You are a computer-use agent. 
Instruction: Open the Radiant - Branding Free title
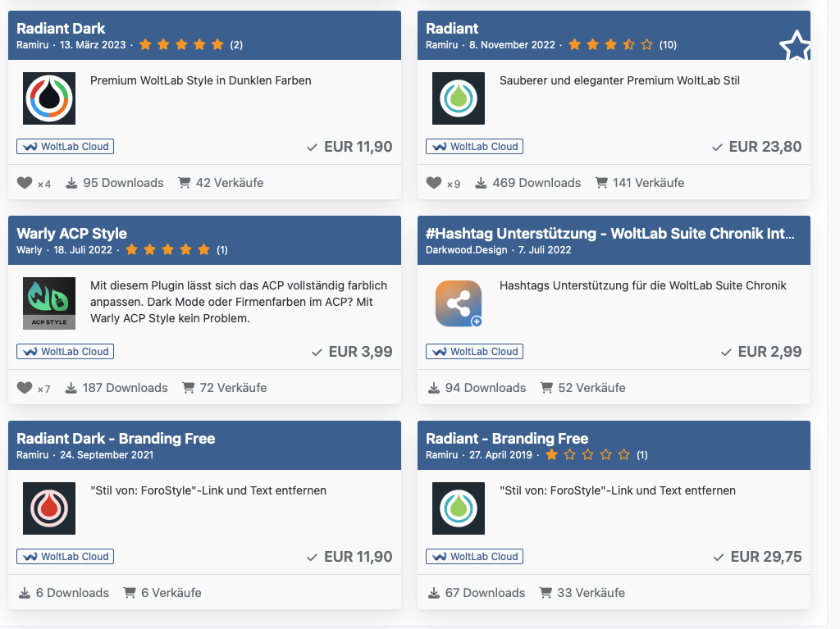click(x=507, y=439)
